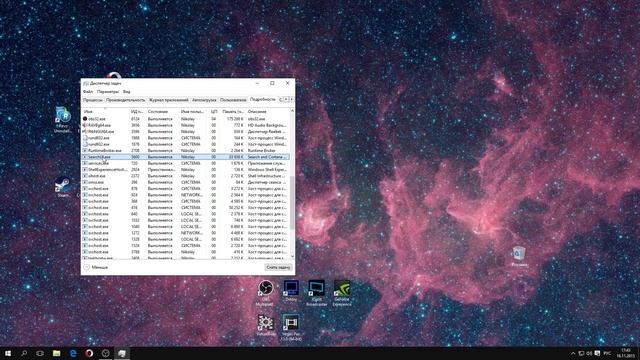640x360 pixels.
Task: Click the RAVBg64.exe speaker icon
Action: click(85, 125)
